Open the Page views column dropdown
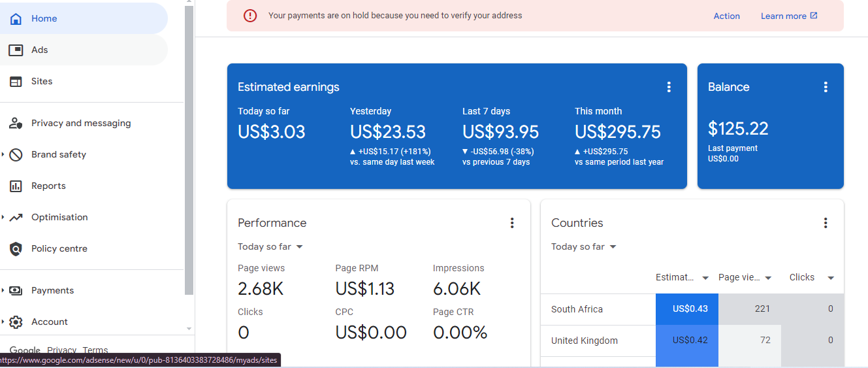Image resolution: width=868 pixels, height=368 pixels. pos(768,278)
